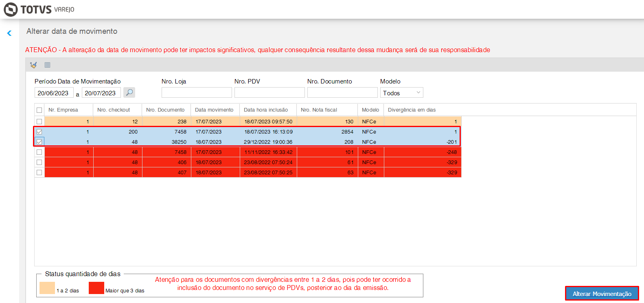The height and width of the screenshot is (303, 644).
Task: Click cell '18/07/2023 16:13:09'
Action: pyautogui.click(x=268, y=132)
